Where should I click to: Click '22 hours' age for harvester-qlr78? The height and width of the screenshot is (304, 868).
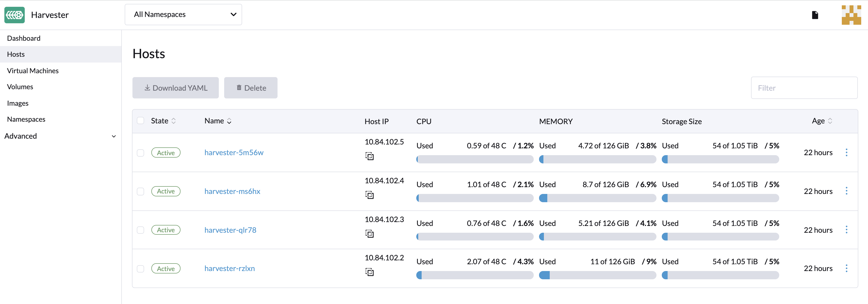click(818, 230)
